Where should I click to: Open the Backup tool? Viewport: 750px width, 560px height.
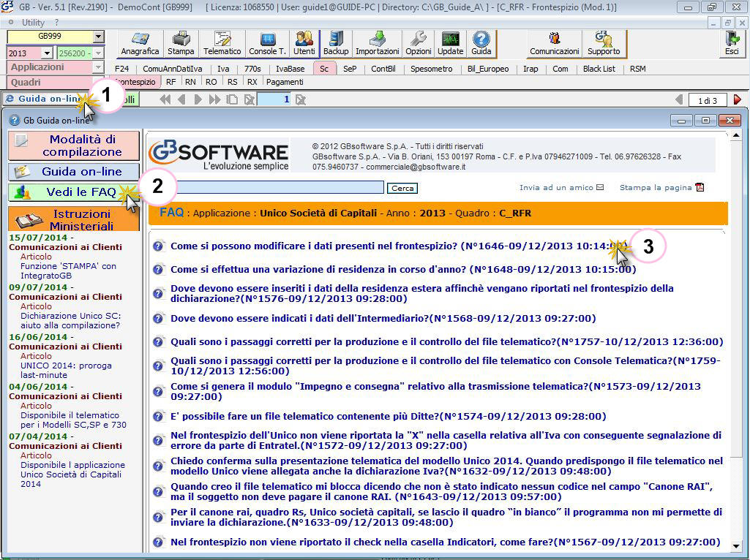(336, 44)
